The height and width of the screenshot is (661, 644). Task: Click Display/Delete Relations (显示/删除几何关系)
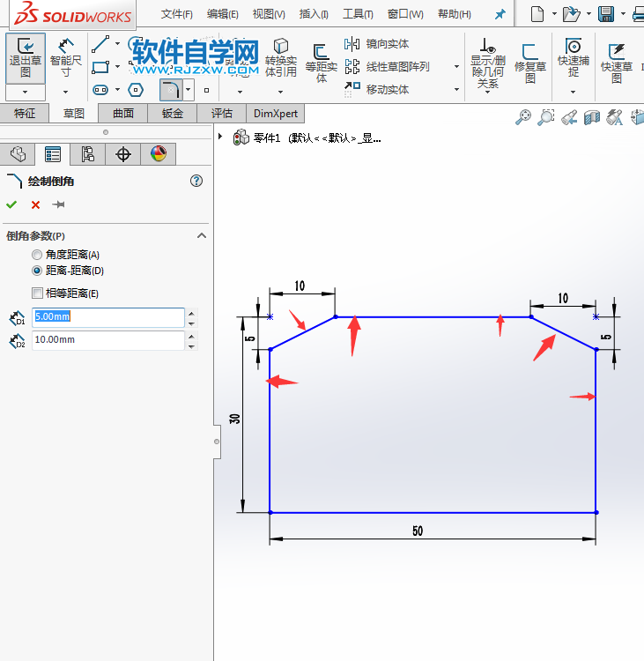pyautogui.click(x=488, y=63)
